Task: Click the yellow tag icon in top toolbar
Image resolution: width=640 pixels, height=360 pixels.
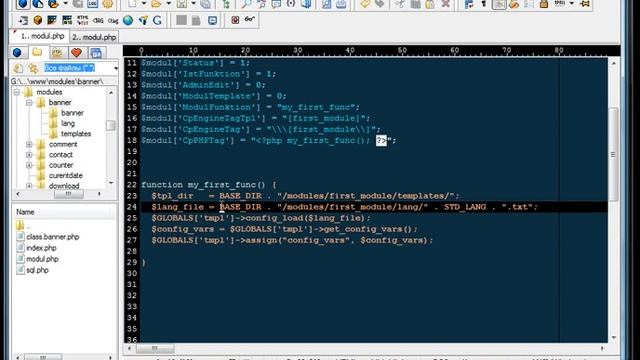Action: click(365, 4)
